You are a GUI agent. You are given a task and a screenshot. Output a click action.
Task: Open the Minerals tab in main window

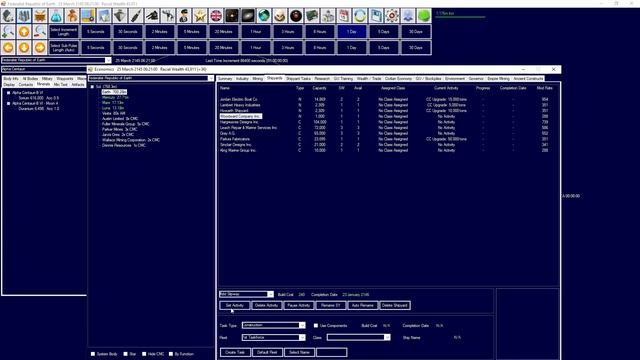(43, 84)
